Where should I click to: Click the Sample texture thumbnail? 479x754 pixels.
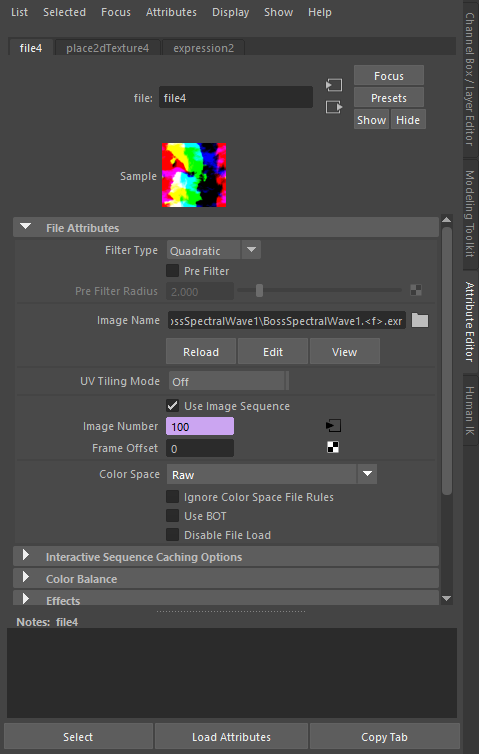point(194,175)
